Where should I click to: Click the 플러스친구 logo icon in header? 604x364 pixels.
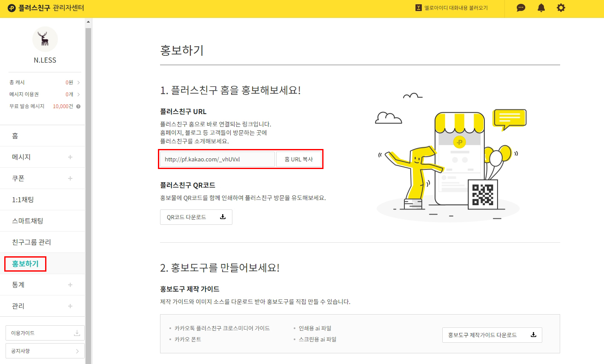point(12,8)
